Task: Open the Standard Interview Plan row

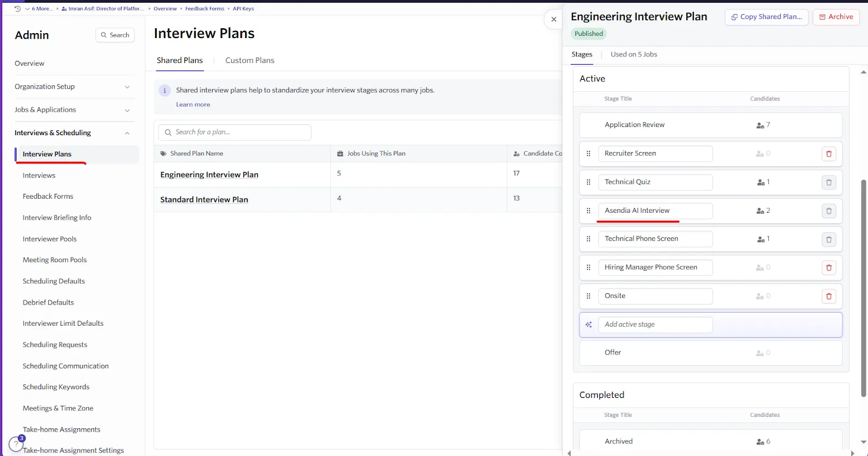Action: coord(204,200)
